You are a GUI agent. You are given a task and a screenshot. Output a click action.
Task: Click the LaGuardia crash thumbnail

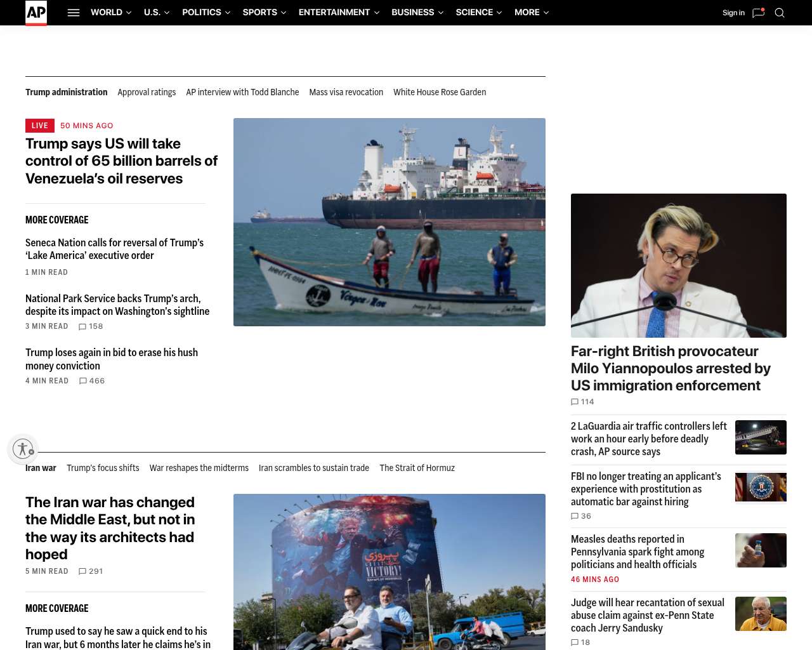pos(761,437)
